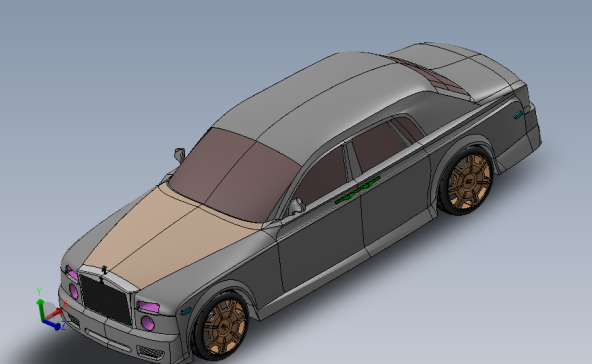This screenshot has width=592, height=364.
Task: Click the green Y axis of the triad
Action: coord(40,310)
